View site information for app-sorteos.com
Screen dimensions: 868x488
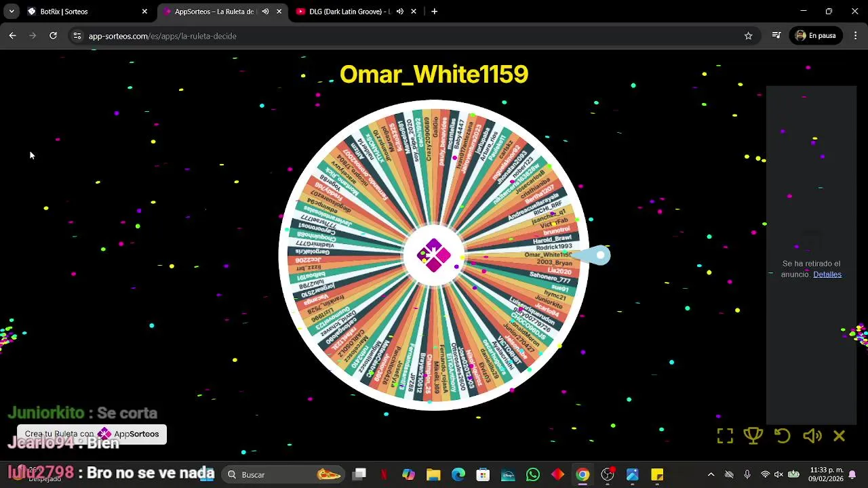(x=77, y=36)
